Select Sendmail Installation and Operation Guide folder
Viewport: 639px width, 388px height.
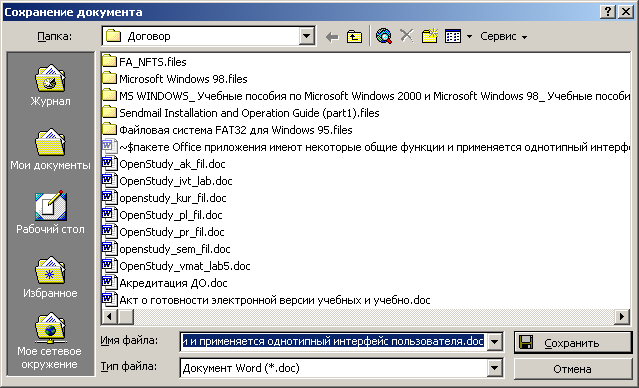[241, 113]
